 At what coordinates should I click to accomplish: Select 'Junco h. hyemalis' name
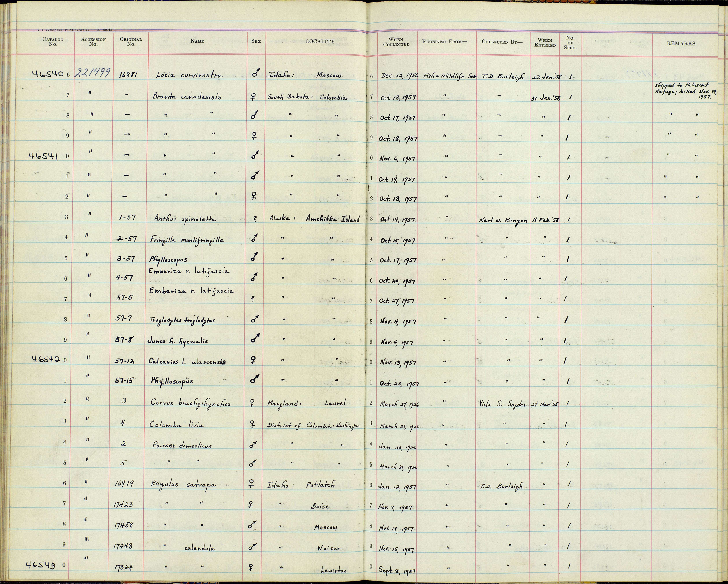click(177, 341)
